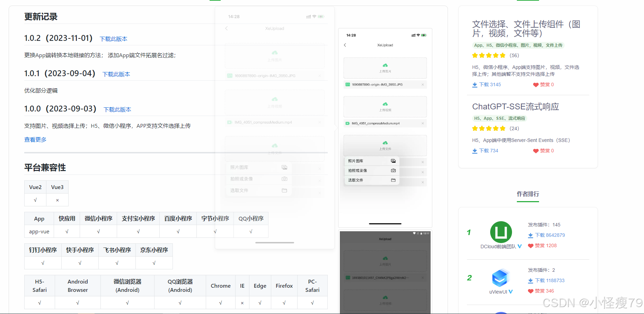Click download icon beside 下载 734

tap(475, 151)
